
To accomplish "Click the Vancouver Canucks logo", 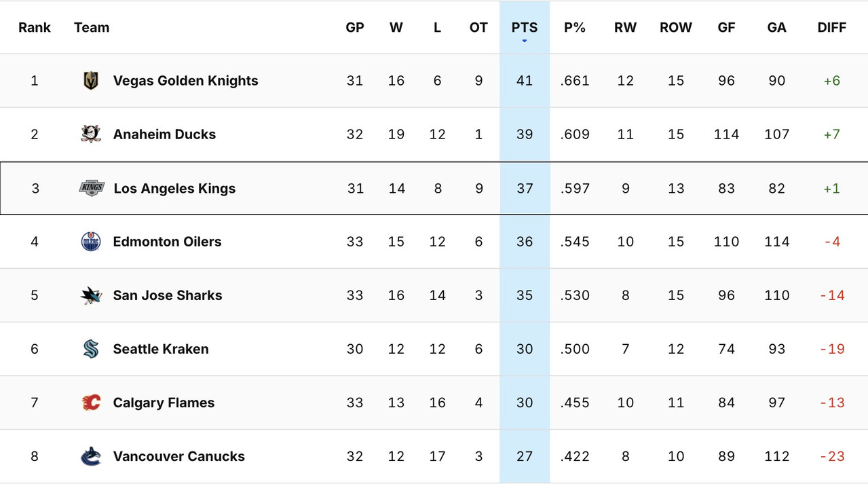I will coord(90,456).
